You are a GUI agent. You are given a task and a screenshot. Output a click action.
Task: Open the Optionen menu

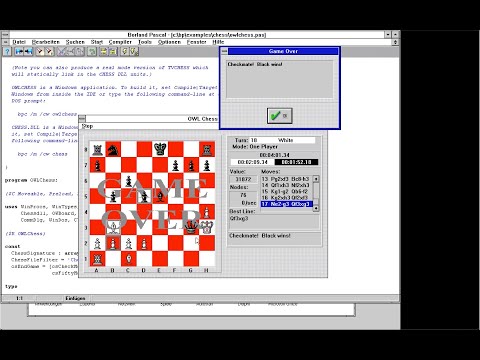pyautogui.click(x=169, y=42)
